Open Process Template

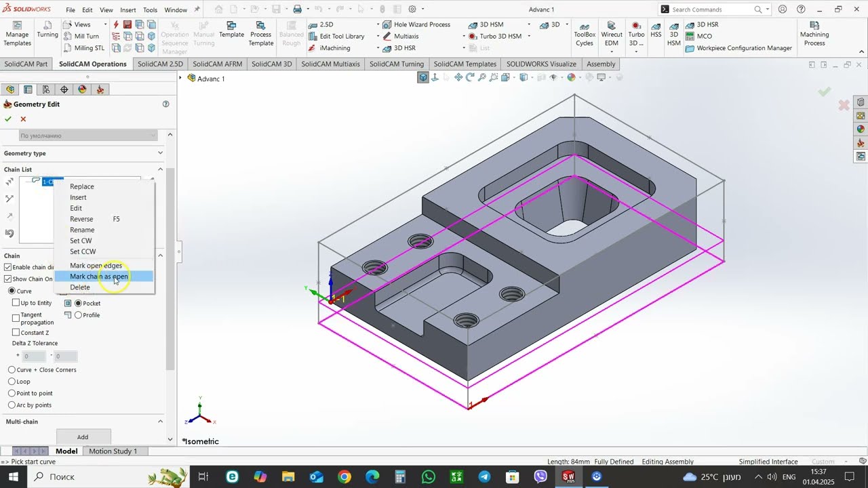pyautogui.click(x=261, y=34)
